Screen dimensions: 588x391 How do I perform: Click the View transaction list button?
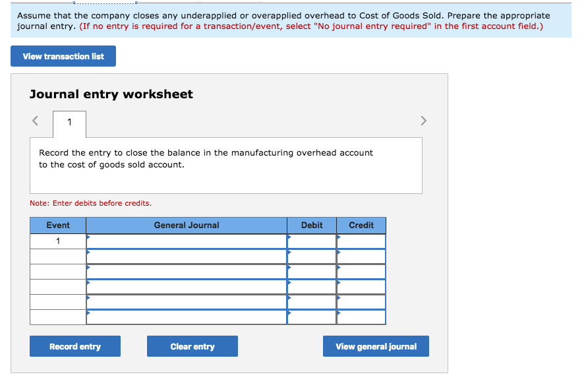(x=63, y=56)
